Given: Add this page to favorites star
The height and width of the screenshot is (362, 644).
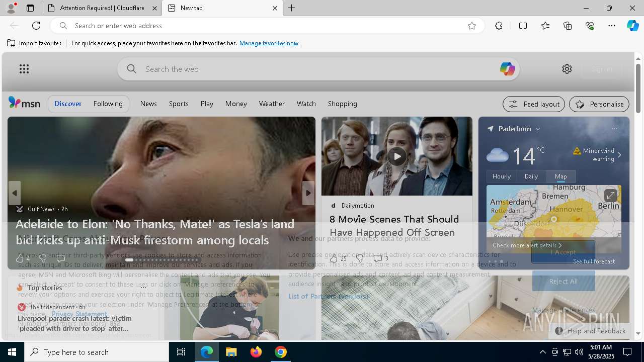Looking at the screenshot, I should click(472, 26).
